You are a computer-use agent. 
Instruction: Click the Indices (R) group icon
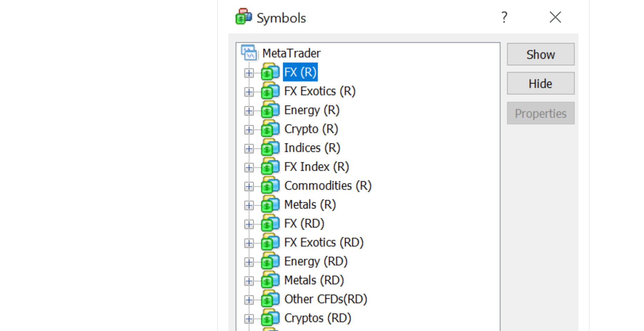point(270,148)
